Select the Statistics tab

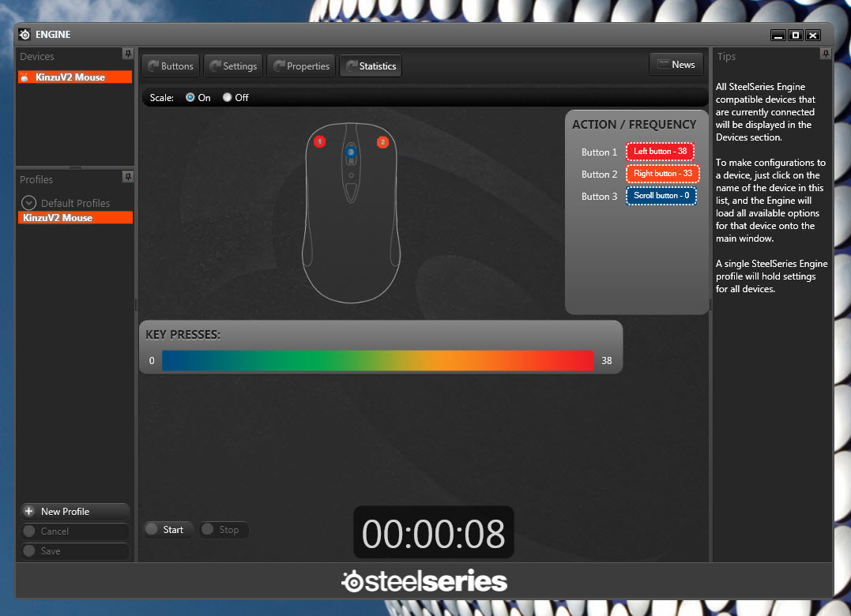(x=371, y=66)
